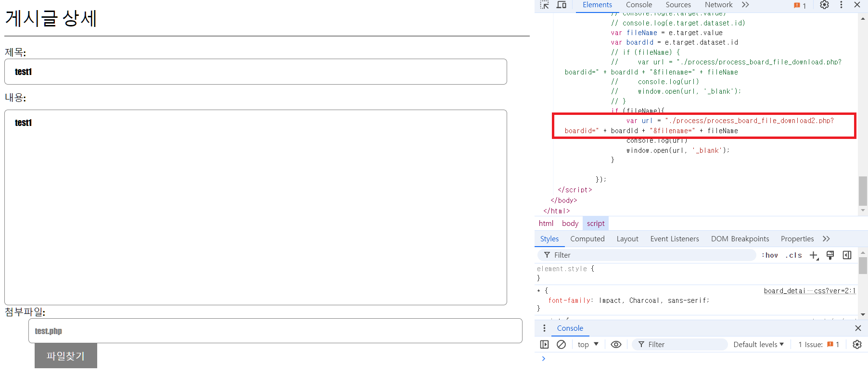Click the 1 Issue counter in the console
868x374 pixels.
click(x=819, y=345)
